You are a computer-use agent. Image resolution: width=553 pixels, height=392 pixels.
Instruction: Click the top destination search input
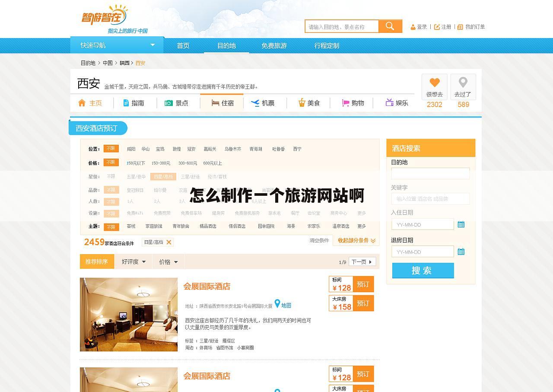pyautogui.click(x=342, y=26)
